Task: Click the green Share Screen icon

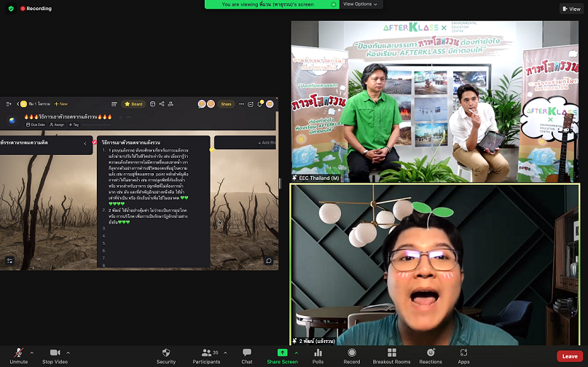Action: point(282,354)
